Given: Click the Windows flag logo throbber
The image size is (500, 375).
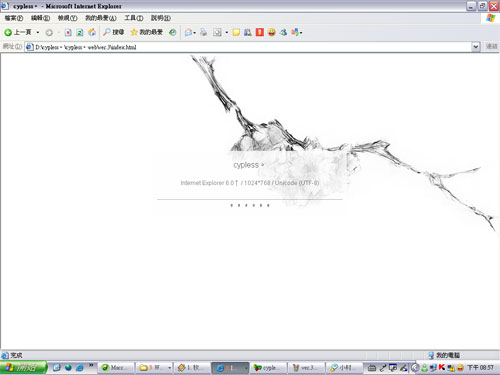Looking at the screenshot, I should pos(491,18).
